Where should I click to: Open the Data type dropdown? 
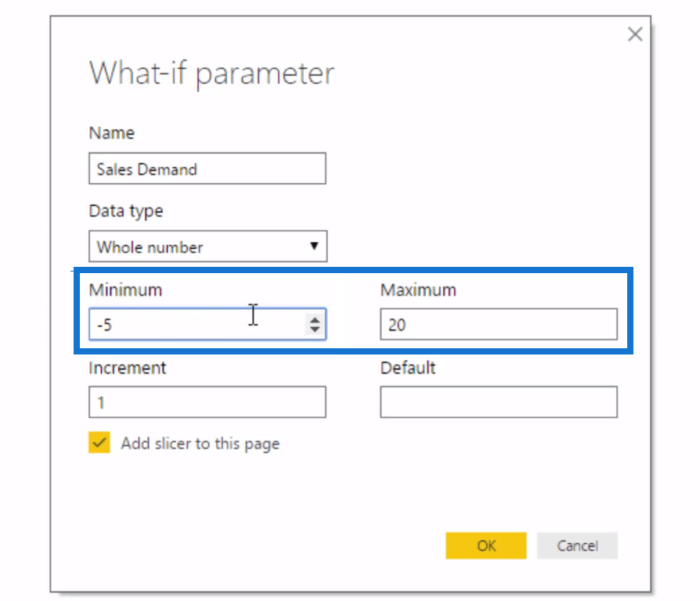207,247
